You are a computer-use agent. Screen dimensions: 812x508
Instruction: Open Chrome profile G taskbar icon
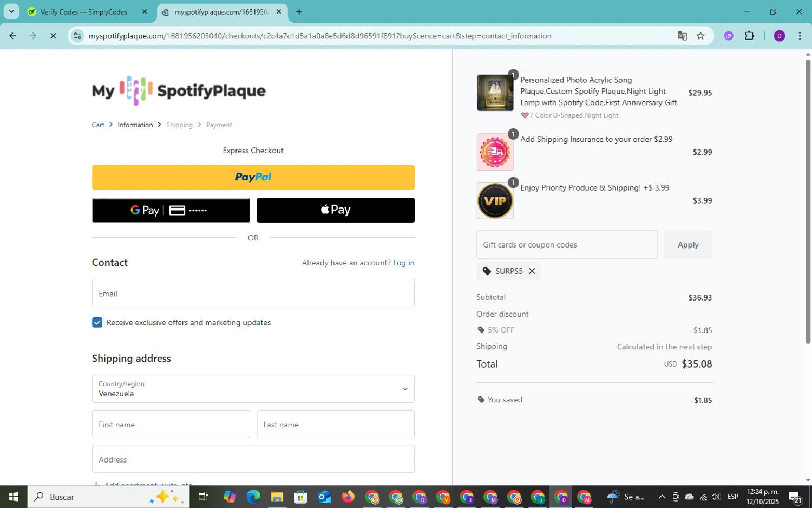[420, 497]
